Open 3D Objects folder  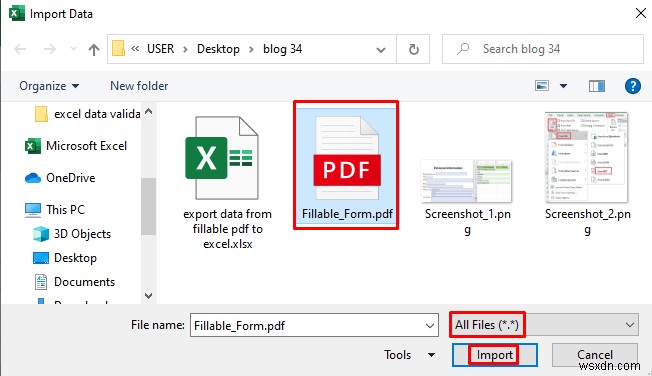pos(72,234)
